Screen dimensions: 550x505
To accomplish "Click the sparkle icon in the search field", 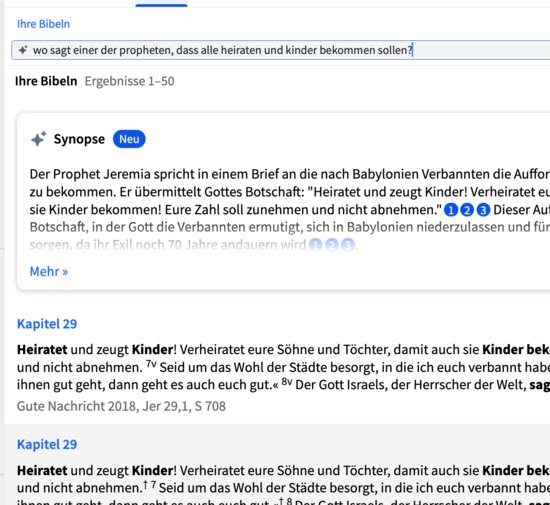I will tap(23, 50).
